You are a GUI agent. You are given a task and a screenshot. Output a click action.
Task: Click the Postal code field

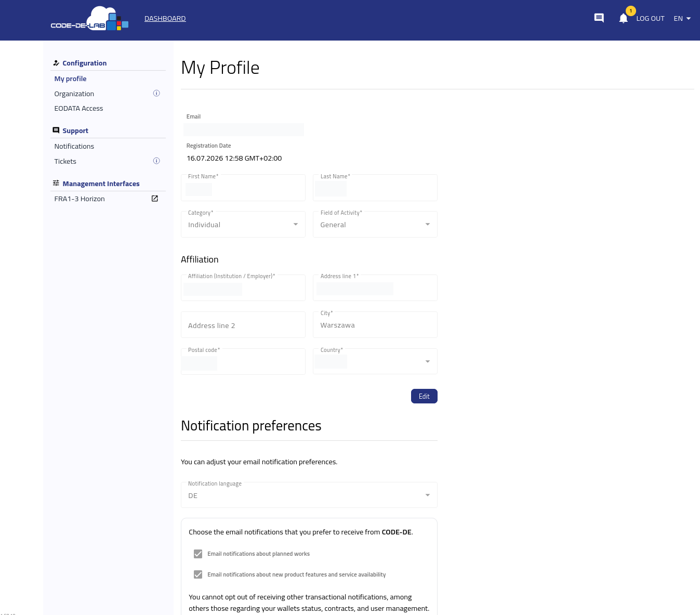243,361
